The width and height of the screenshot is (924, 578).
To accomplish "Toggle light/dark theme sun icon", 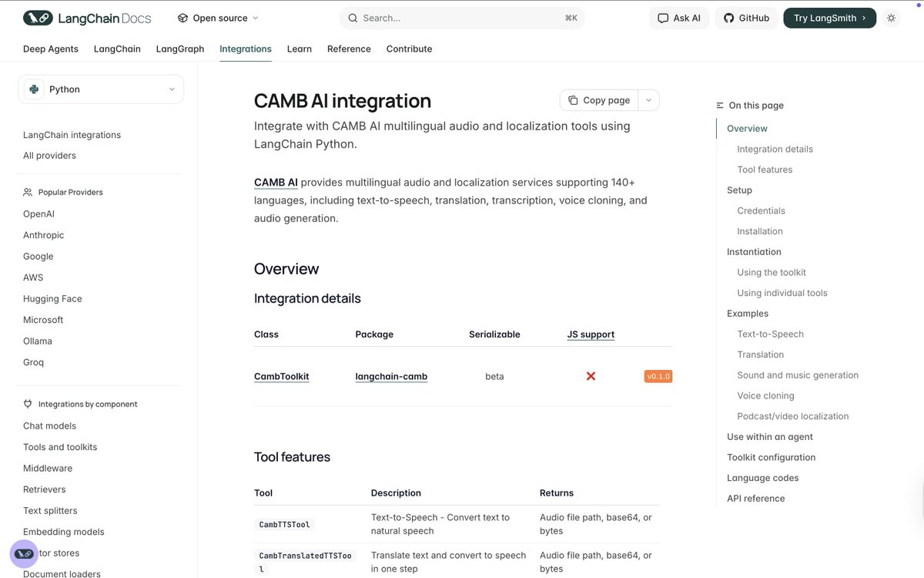I will pos(892,18).
